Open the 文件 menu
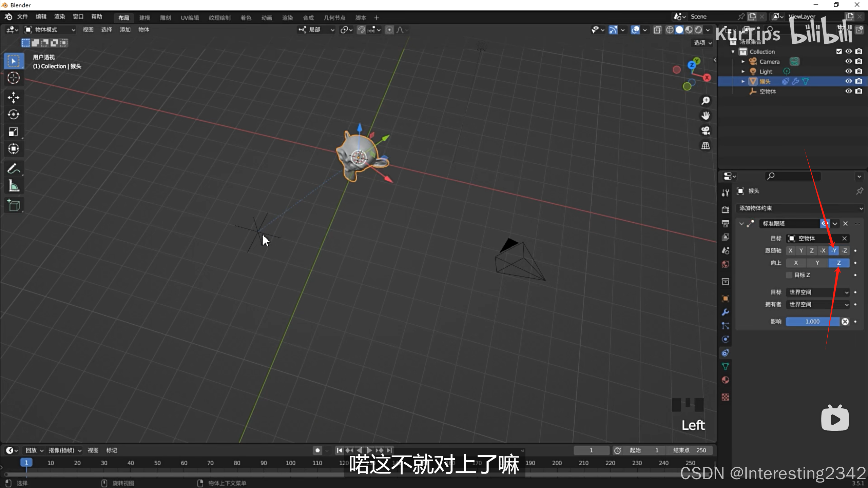868x488 pixels. (x=22, y=17)
